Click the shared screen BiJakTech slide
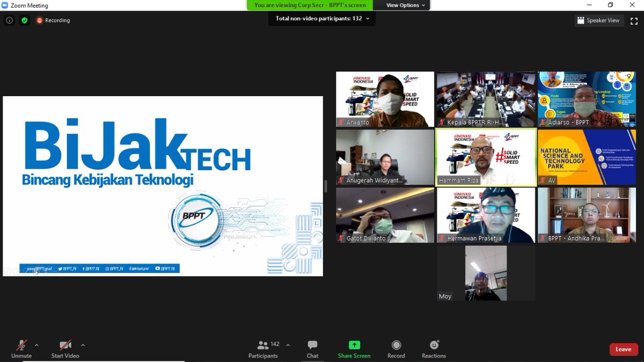Image resolution: width=644 pixels, height=362 pixels. coord(163,186)
